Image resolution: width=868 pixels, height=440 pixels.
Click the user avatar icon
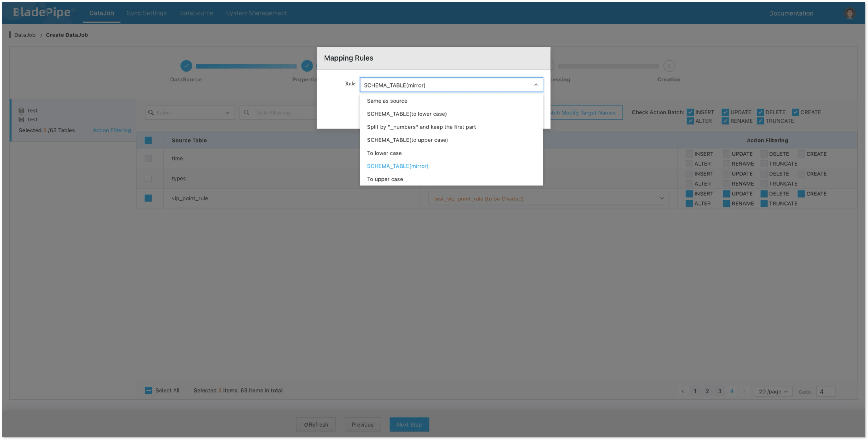point(850,13)
